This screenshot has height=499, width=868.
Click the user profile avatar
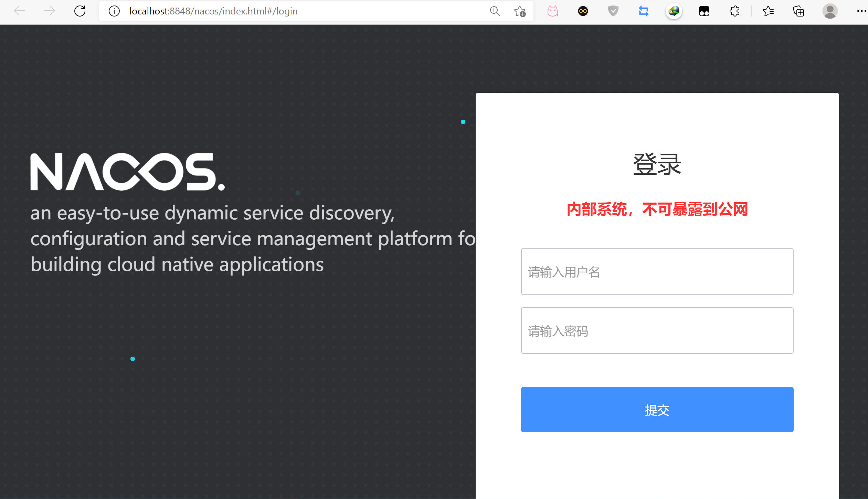point(830,11)
